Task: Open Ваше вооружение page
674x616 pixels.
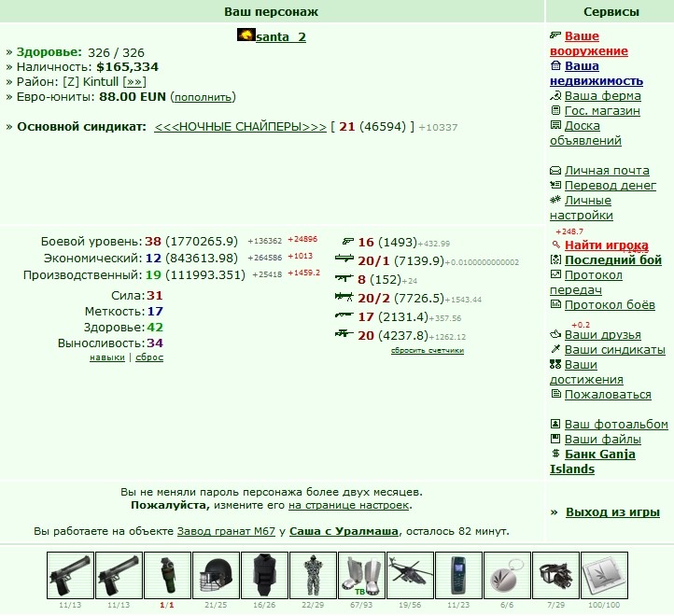Action: [589, 44]
